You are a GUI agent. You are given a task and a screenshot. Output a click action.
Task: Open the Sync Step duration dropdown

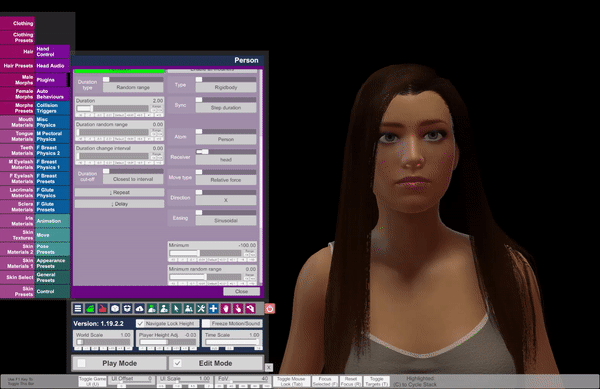[226, 107]
